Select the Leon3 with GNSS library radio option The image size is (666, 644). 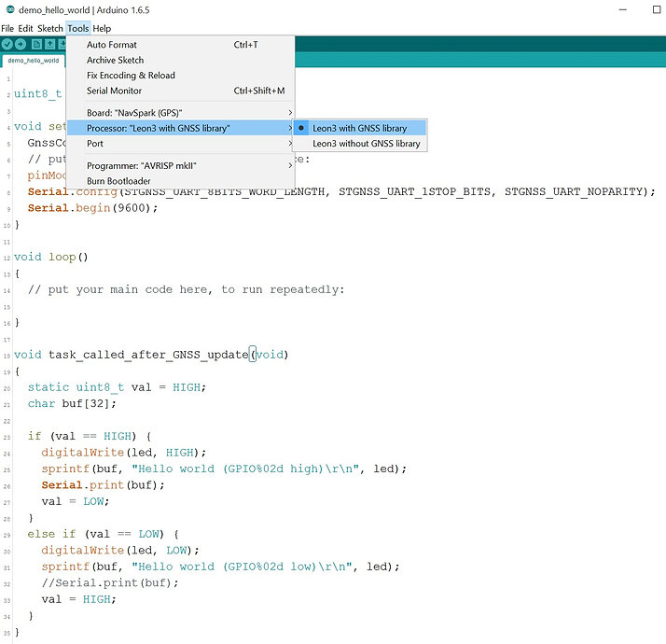click(360, 128)
